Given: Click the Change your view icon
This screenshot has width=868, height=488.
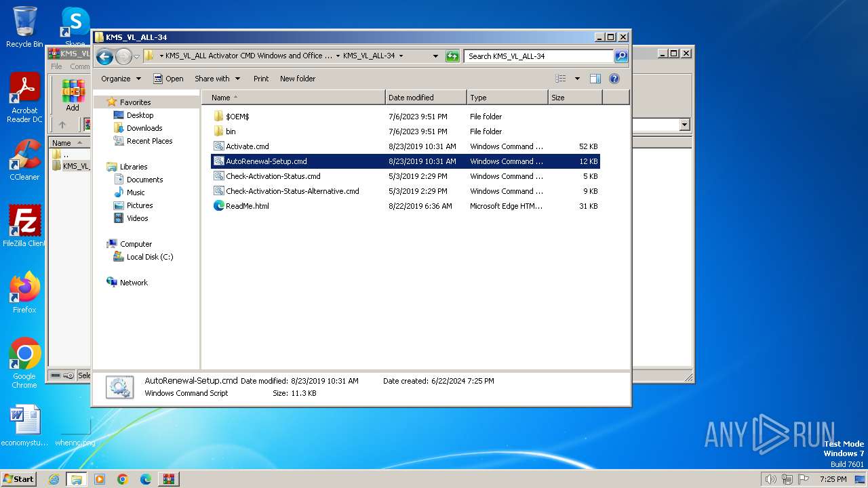Looking at the screenshot, I should pos(560,79).
